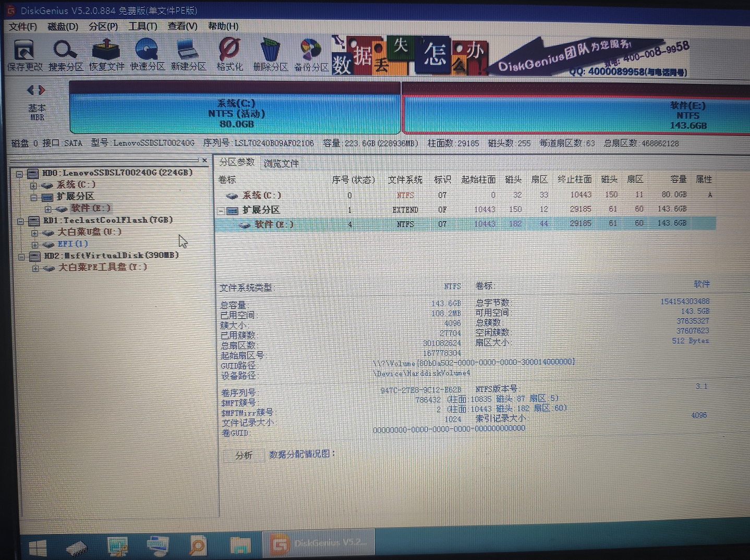Image resolution: width=750 pixels, height=560 pixels.
Task: Select the 扩展分区 row in the partition table
Action: tap(466, 210)
